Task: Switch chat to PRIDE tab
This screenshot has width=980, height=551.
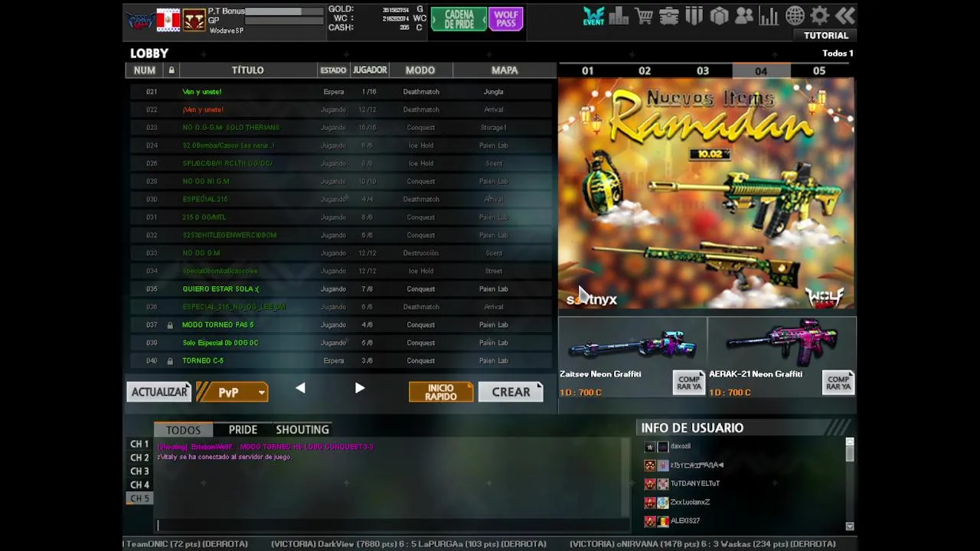Action: [243, 430]
